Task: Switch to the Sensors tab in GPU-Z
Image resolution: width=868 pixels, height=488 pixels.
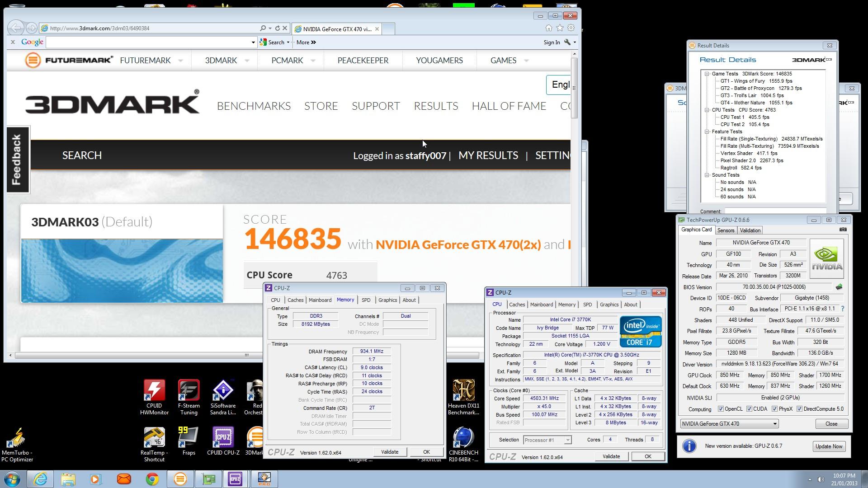Action: [x=726, y=230]
